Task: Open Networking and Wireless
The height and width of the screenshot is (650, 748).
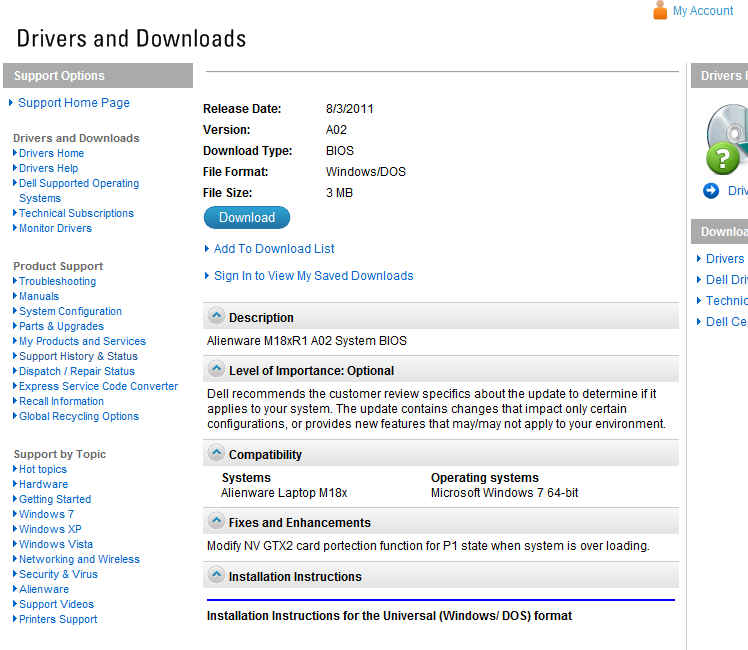Action: 80,559
